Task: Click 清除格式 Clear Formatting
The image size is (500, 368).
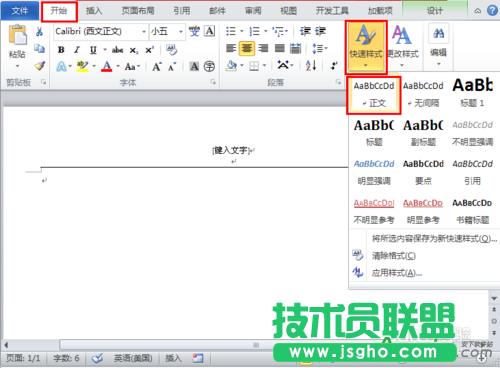Action: (x=393, y=256)
